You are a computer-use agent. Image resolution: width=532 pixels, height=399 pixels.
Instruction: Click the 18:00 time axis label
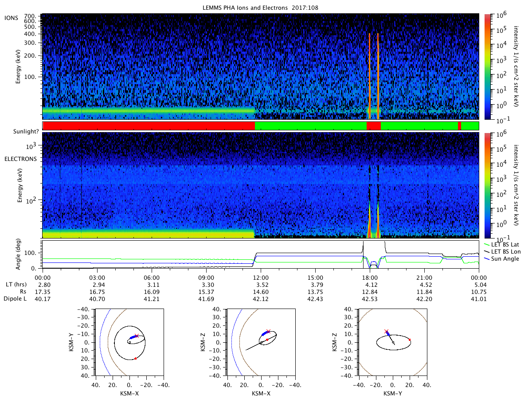[x=370, y=277]
